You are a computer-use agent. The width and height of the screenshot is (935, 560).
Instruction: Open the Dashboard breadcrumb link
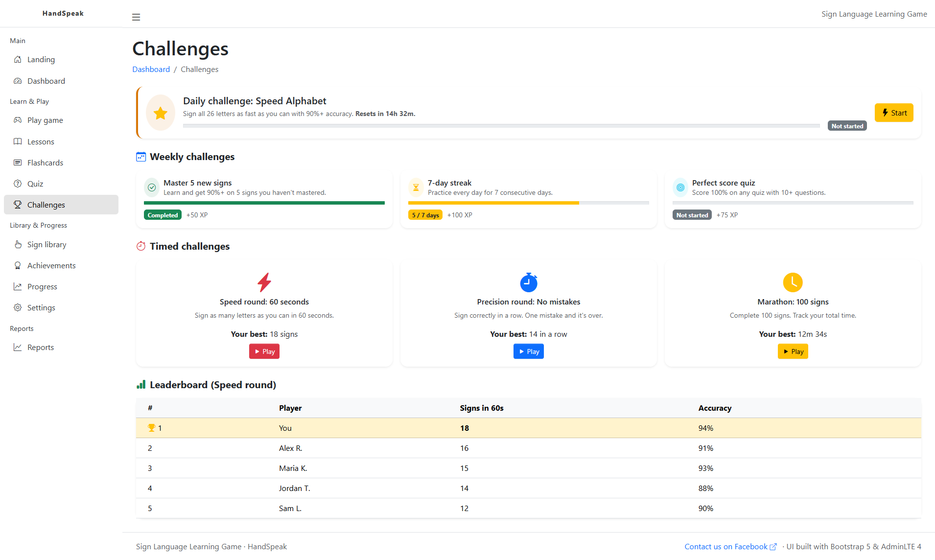(x=151, y=70)
